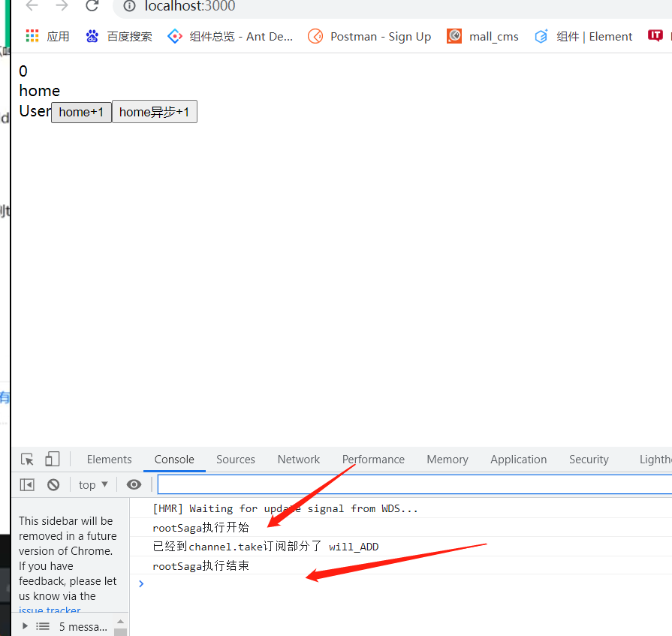
Task: Open the 组件 | Element bookmark
Action: pyautogui.click(x=583, y=37)
